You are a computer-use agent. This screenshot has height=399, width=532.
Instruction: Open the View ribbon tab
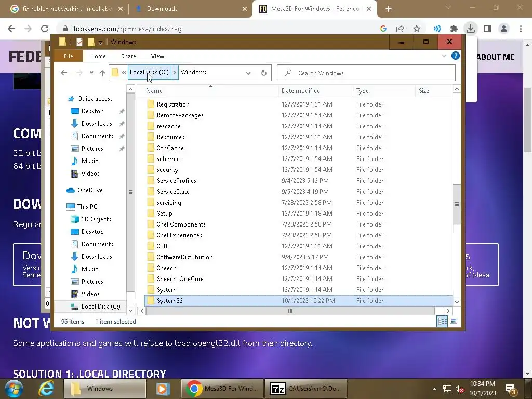pyautogui.click(x=157, y=56)
